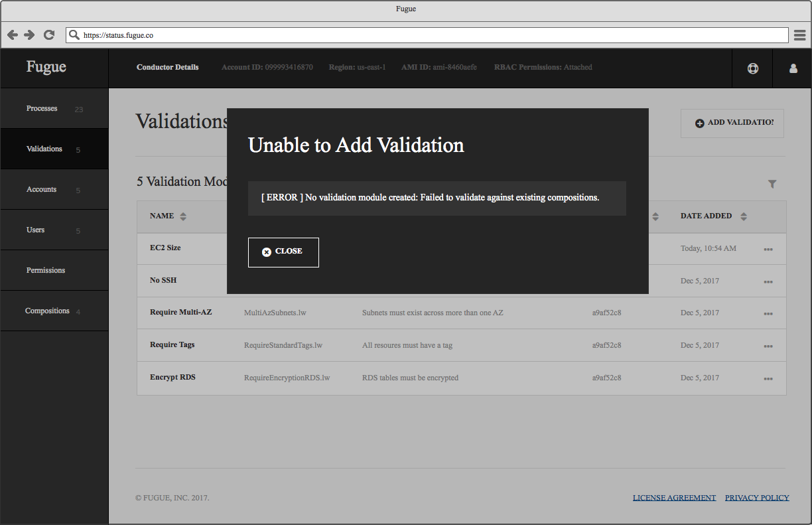Viewport: 812px width, 525px height.
Task: Open the PRIVACY POLICY link
Action: (x=756, y=497)
